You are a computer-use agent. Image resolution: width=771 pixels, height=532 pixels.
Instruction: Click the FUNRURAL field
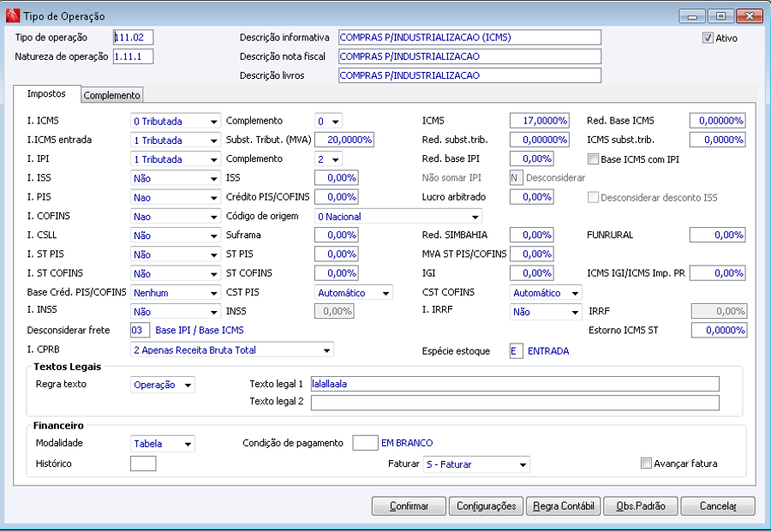click(717, 235)
